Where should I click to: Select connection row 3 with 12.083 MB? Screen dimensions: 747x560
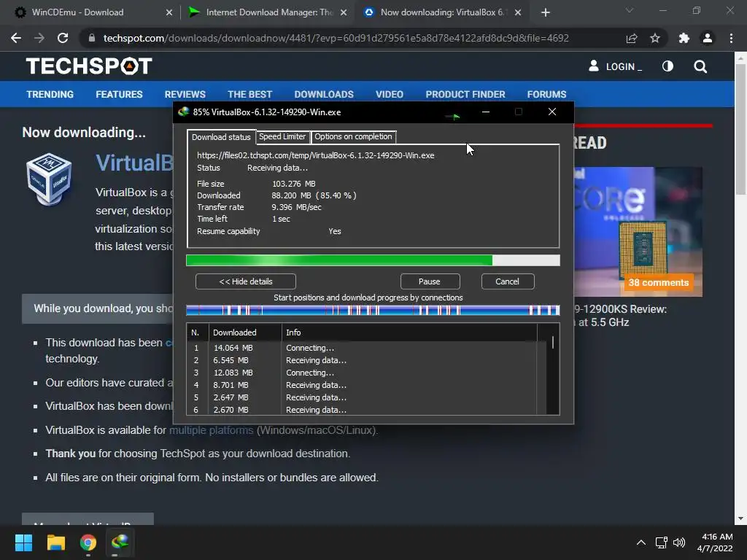[366, 373]
